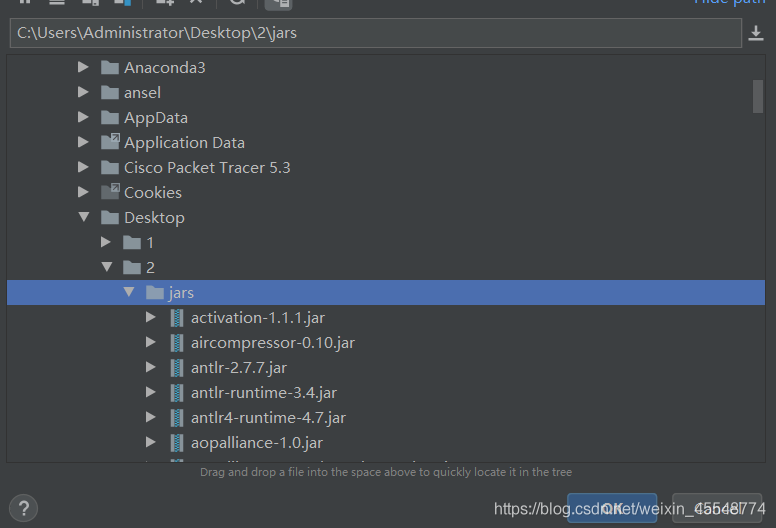Expand the Cookies folder
The image size is (776, 528).
(x=83, y=192)
